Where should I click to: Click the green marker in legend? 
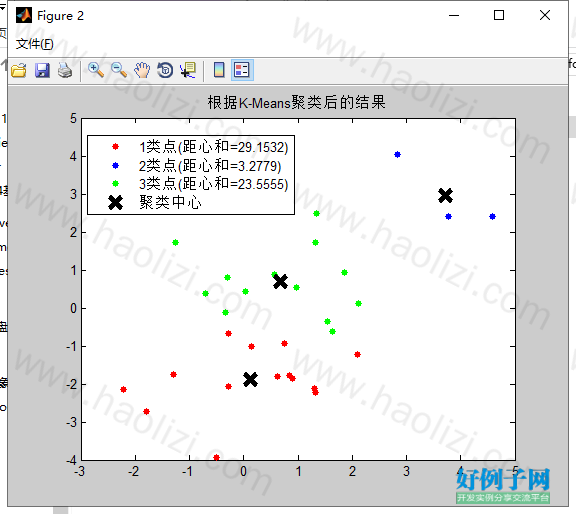(x=115, y=183)
